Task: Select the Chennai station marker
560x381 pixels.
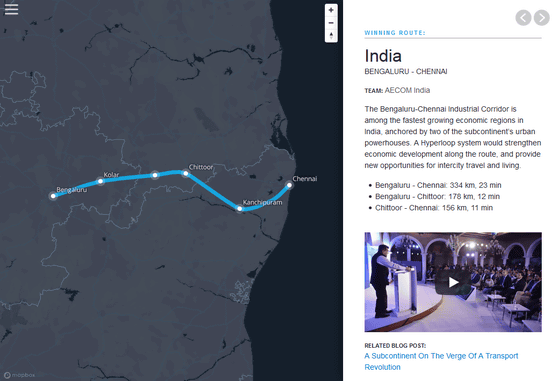Action: [x=289, y=185]
